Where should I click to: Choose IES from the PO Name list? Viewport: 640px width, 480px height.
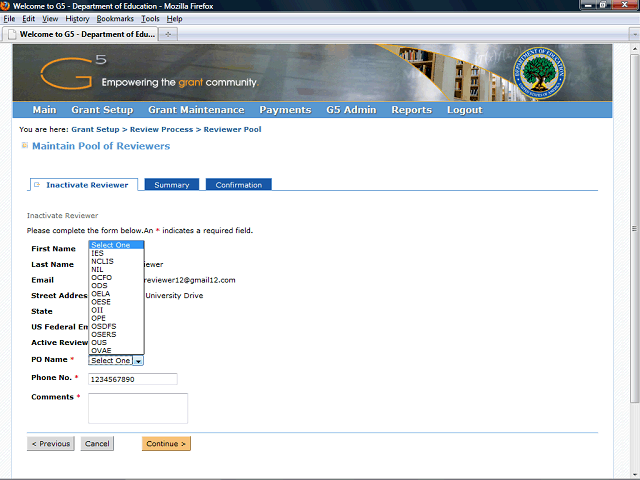coord(116,253)
